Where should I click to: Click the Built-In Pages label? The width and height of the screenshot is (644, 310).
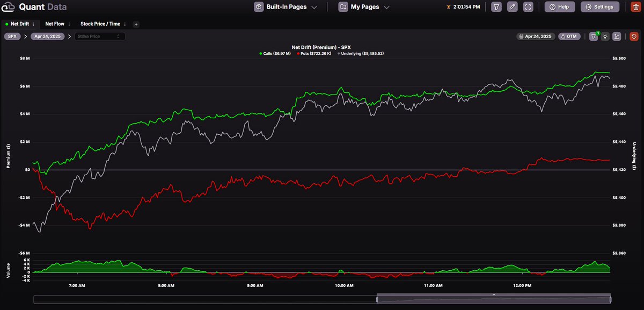tap(287, 7)
